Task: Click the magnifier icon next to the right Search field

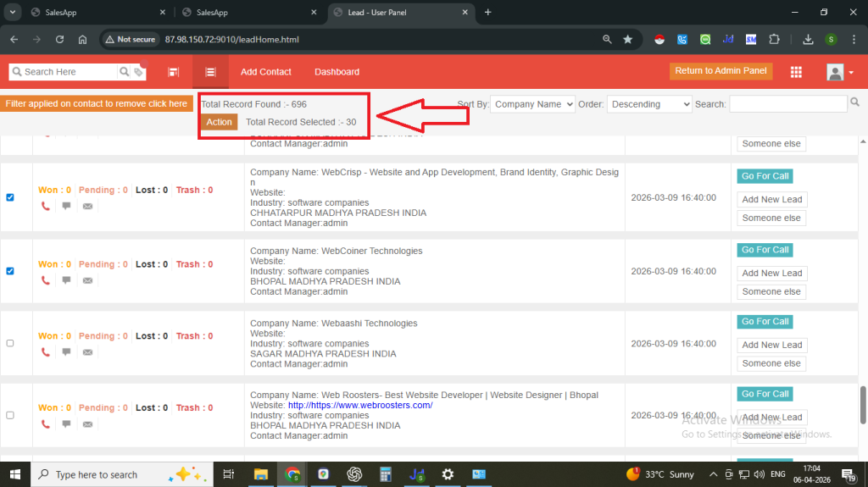Action: tap(854, 103)
